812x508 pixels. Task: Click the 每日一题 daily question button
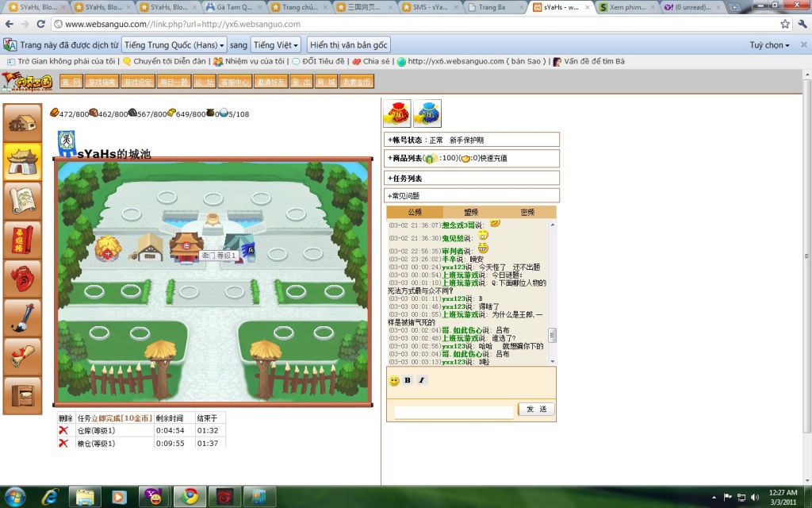pos(174,82)
